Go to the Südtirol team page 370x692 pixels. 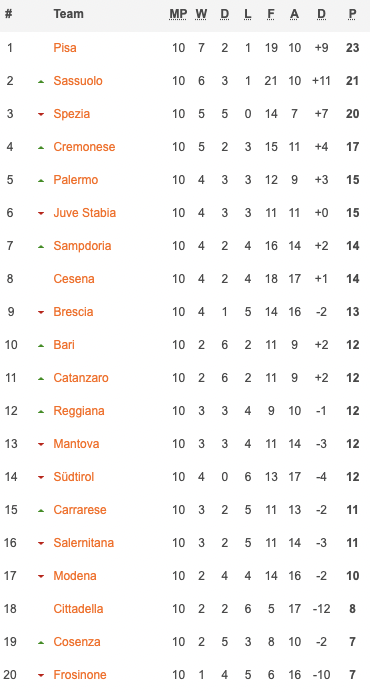74,477
